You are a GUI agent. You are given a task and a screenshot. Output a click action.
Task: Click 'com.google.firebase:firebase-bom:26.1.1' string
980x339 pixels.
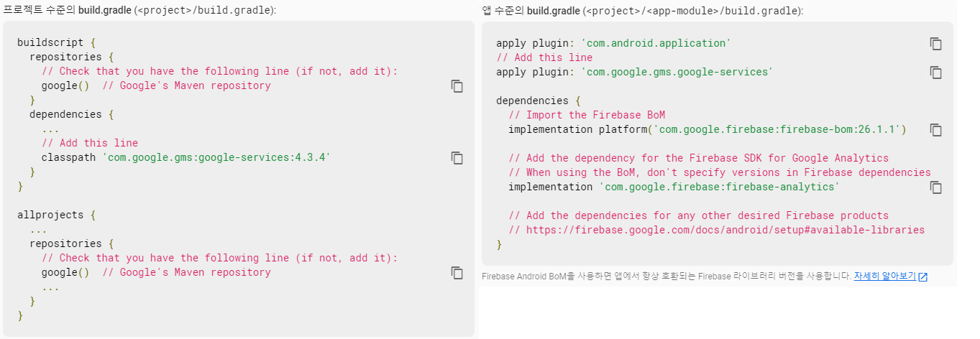777,129
